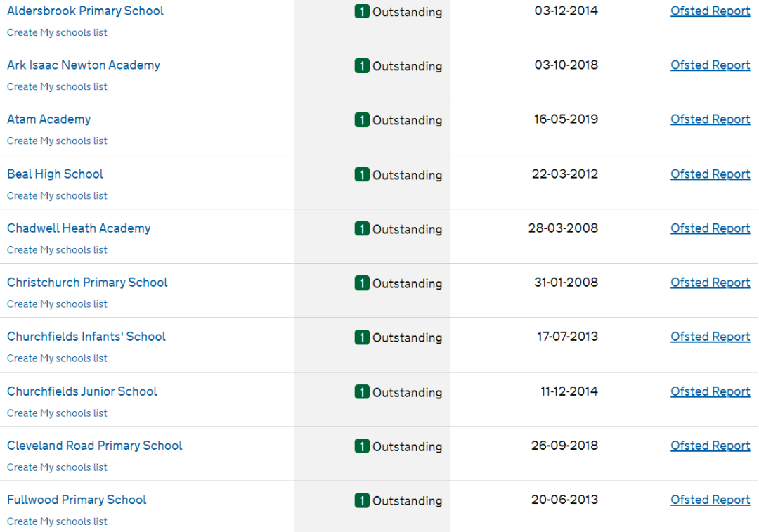Image resolution: width=759 pixels, height=532 pixels.
Task: Click the green rating badge for Aldersbrook Primary School
Action: [x=362, y=12]
